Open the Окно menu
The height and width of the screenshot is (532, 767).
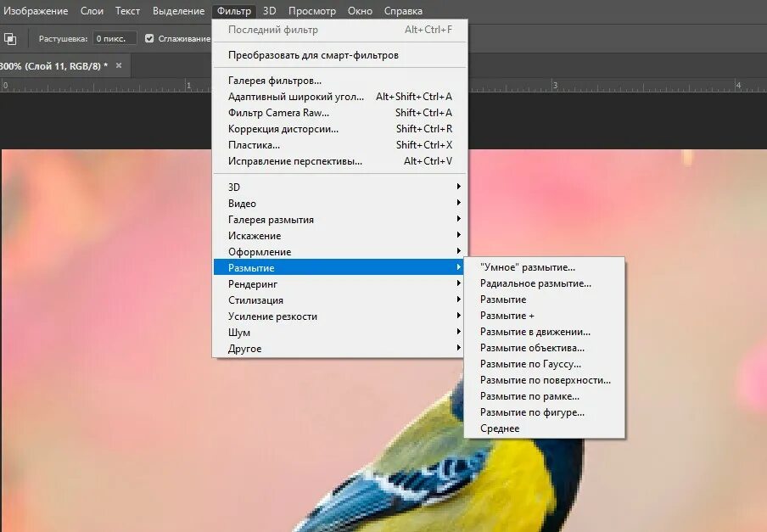point(360,11)
